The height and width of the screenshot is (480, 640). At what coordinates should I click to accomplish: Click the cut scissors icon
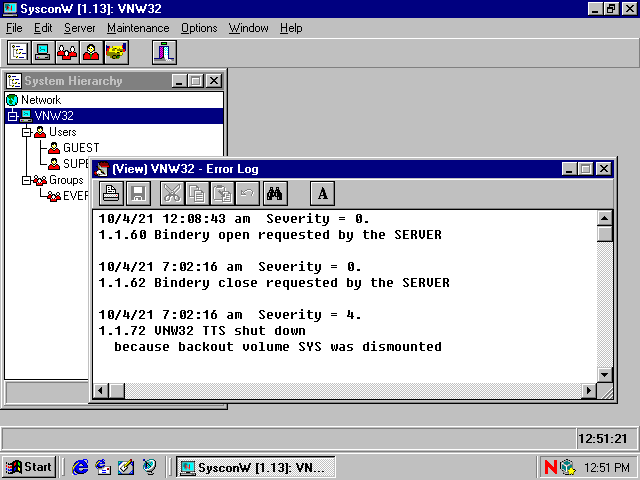tap(172, 193)
